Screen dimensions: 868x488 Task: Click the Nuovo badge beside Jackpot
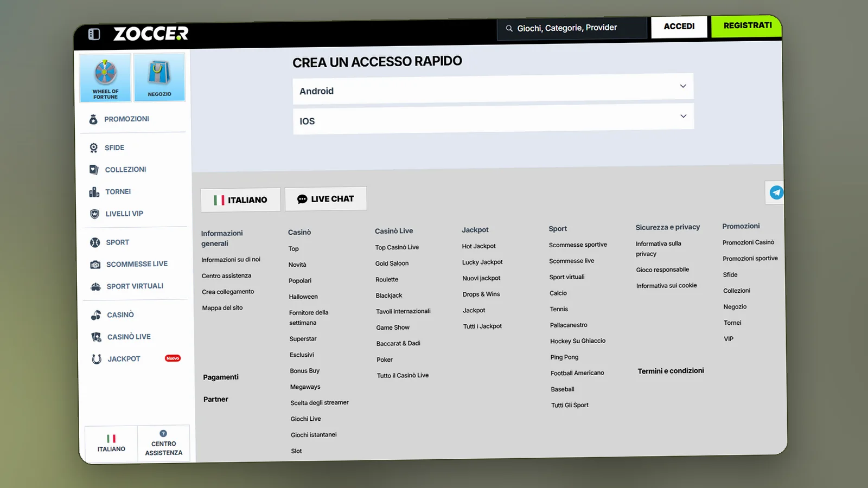[x=173, y=358]
